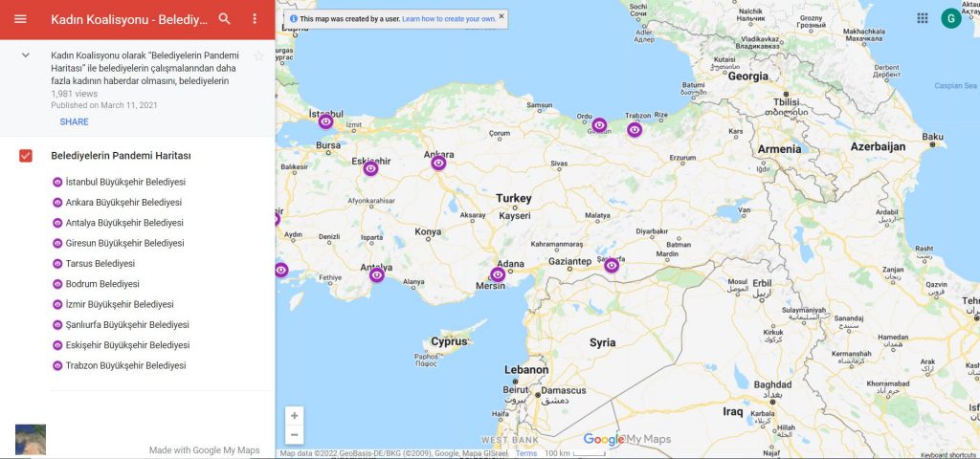Click the Baghdad city label
Image resolution: width=980 pixels, height=459 pixels.
click(772, 384)
